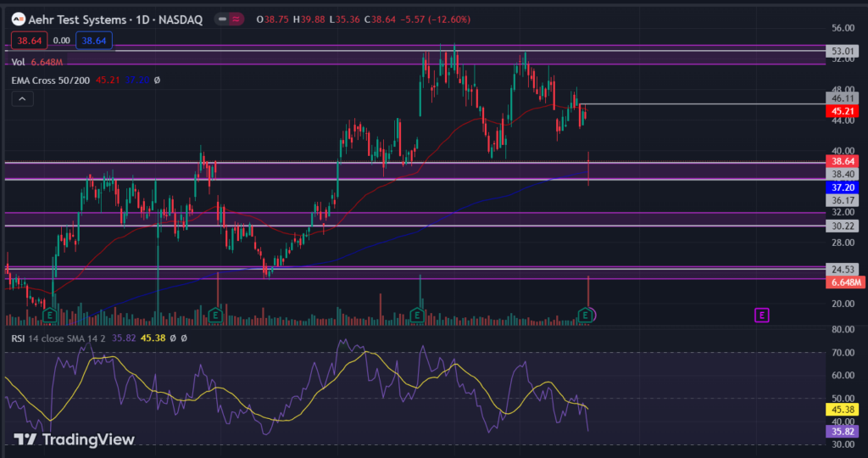Screen dimensions: 868x458
Task: Click the red 45.21 EMA price label
Action: pos(842,111)
